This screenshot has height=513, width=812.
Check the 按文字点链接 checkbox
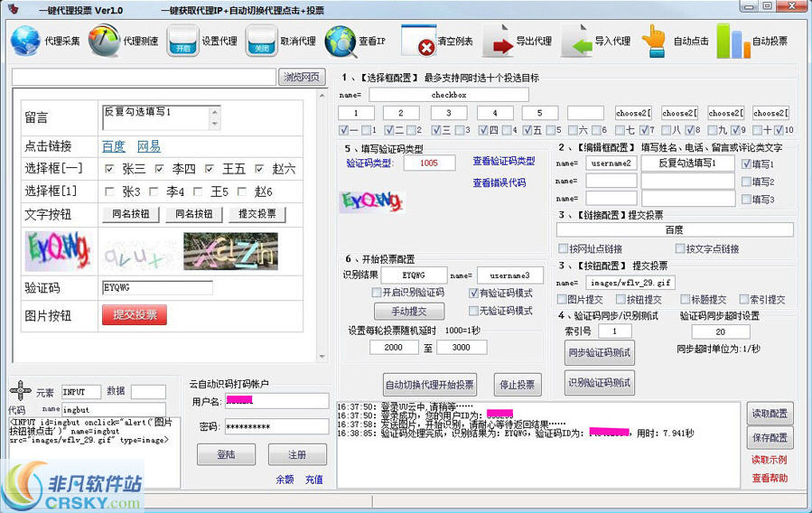[680, 248]
